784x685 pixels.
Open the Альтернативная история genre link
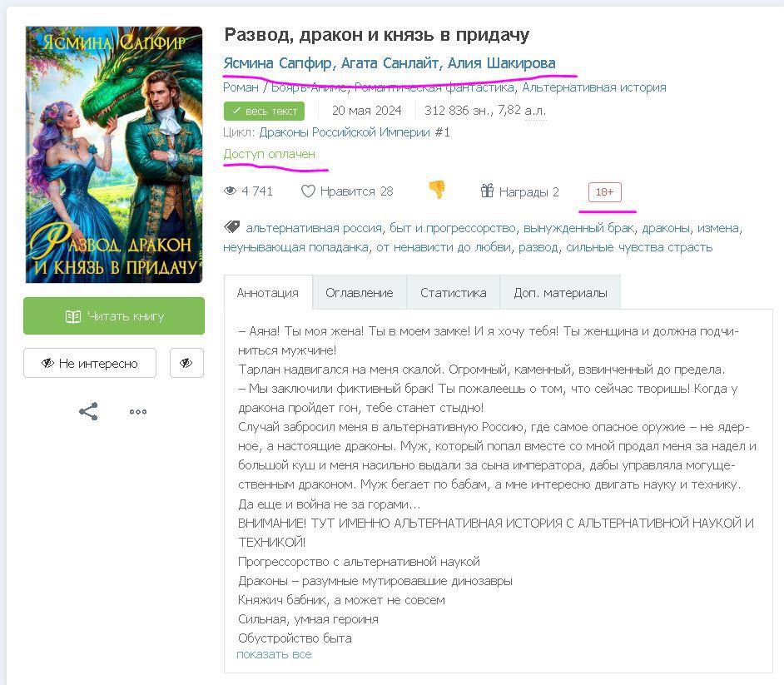(x=594, y=87)
